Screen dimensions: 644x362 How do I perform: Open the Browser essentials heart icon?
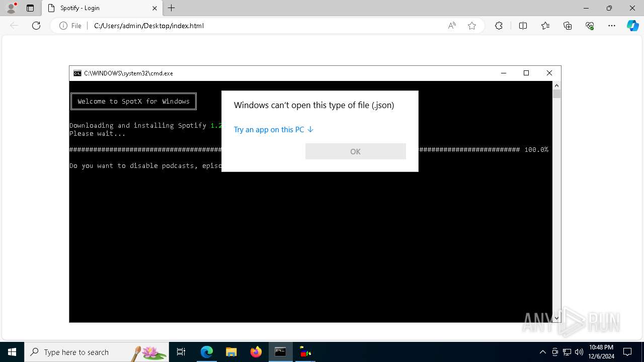click(590, 26)
